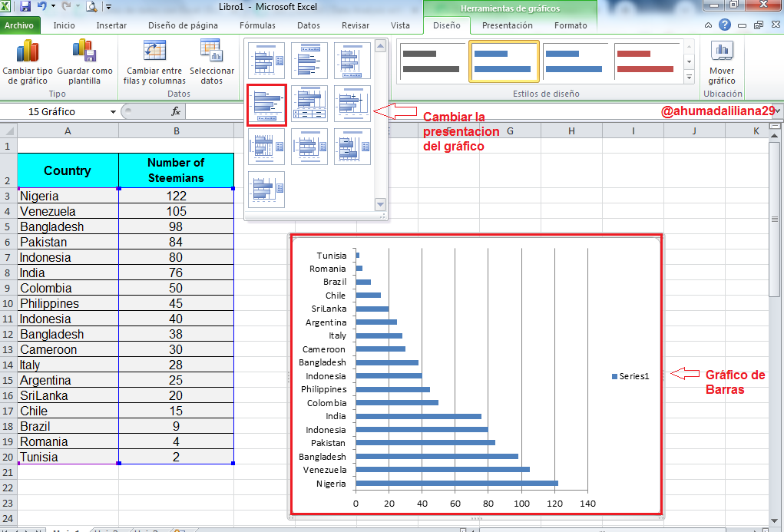The width and height of the screenshot is (784, 532).
Task: Open Excel help question mark icon
Action: 725,25
